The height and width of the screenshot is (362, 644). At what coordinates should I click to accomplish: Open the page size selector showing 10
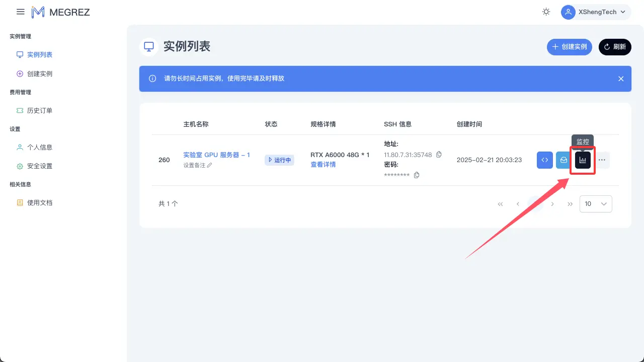pyautogui.click(x=596, y=204)
